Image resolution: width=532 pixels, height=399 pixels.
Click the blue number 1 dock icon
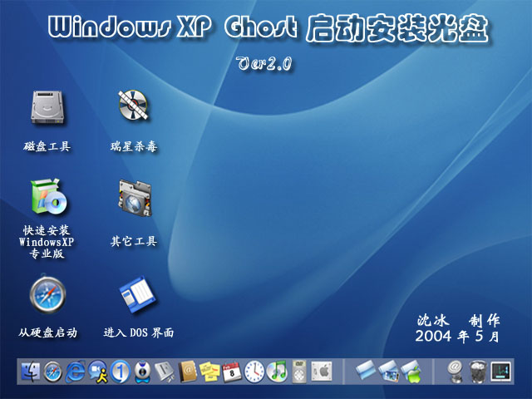pos(120,372)
